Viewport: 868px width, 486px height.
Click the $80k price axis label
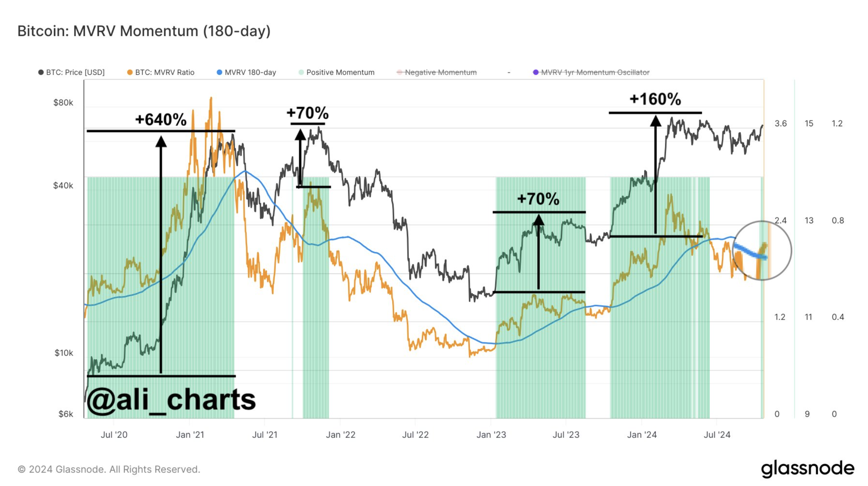[x=63, y=103]
